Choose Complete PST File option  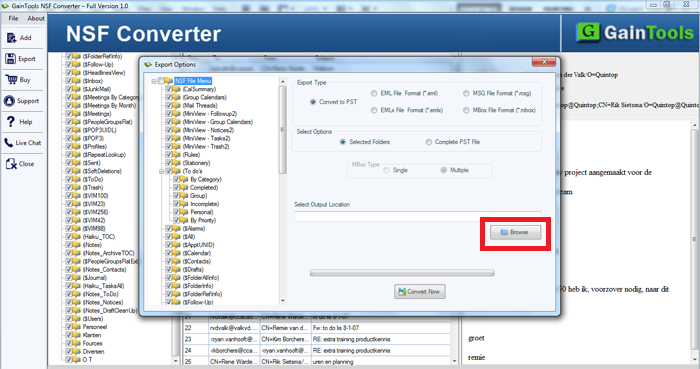(x=429, y=142)
